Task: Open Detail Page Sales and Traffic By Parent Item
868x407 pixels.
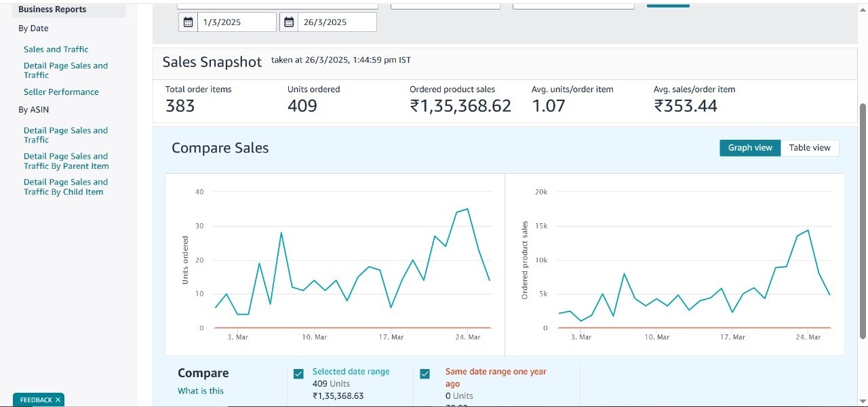Action: (66, 161)
